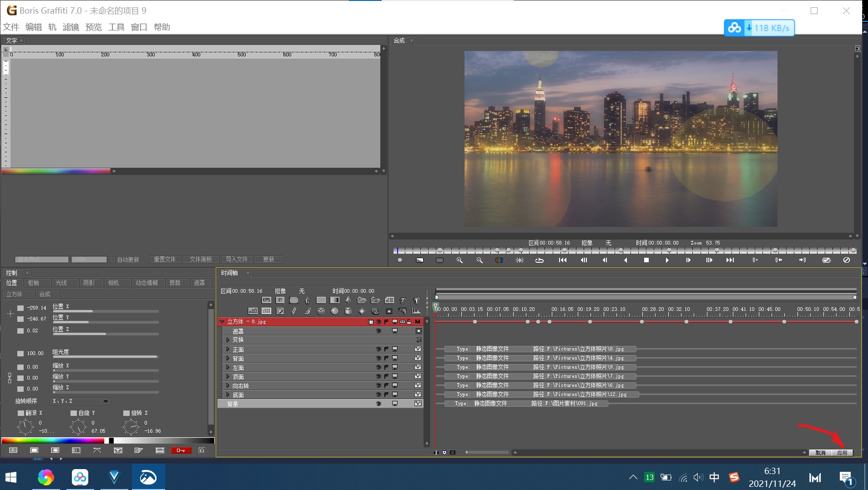Toggle the 翻滚 X animate checkbox
Screen dimensions: 868x490
[21, 413]
